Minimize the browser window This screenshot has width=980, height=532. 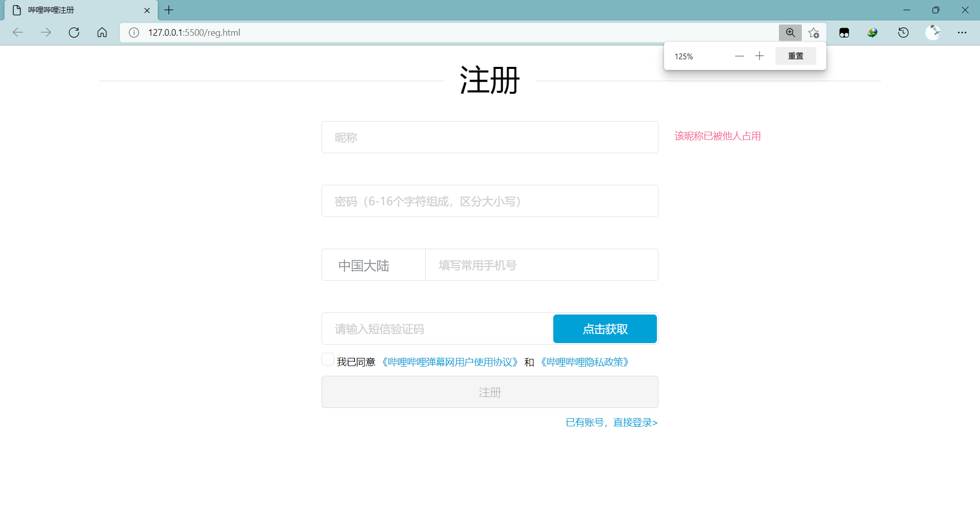906,10
